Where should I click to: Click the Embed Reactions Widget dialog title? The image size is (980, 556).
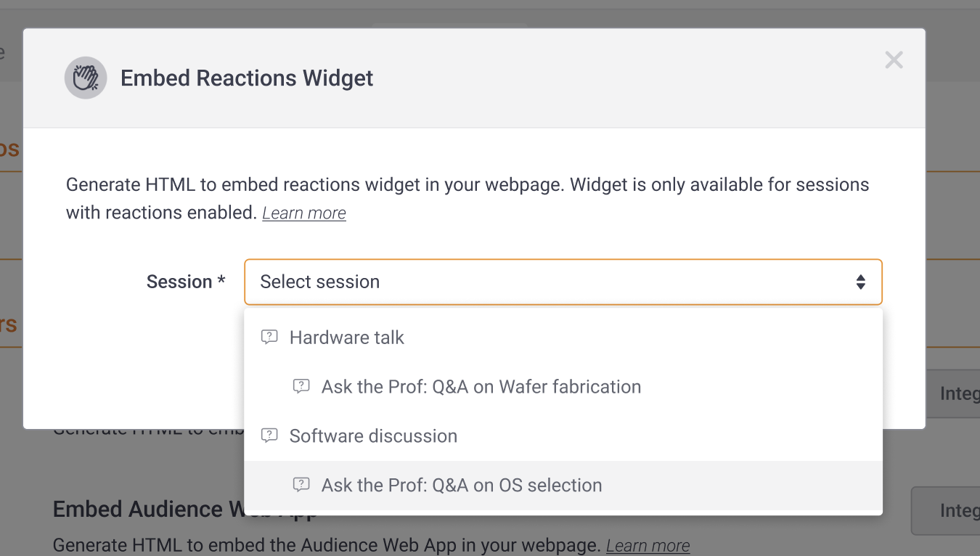point(247,78)
